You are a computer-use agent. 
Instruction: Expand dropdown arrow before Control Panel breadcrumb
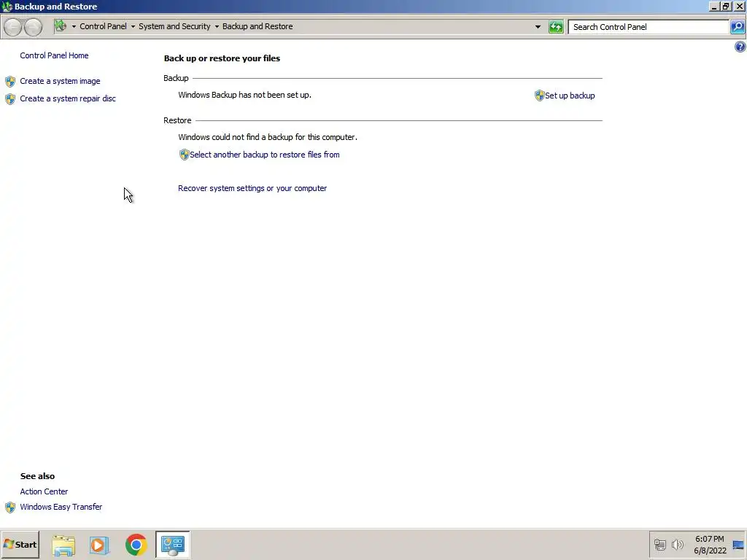(74, 27)
